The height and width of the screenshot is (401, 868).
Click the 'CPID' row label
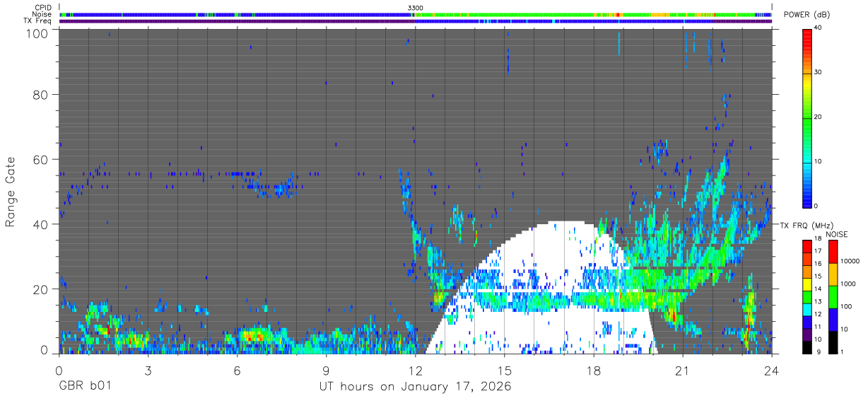[42, 8]
